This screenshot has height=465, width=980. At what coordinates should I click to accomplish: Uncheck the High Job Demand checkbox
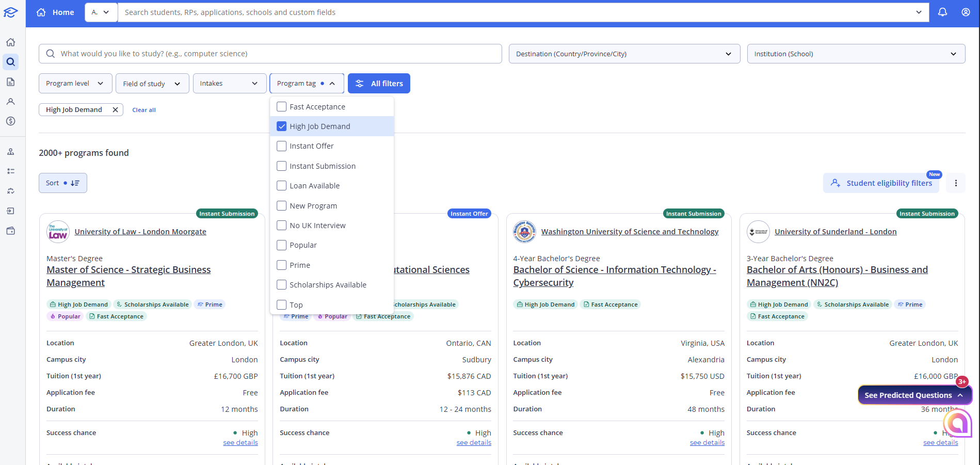[x=281, y=126]
